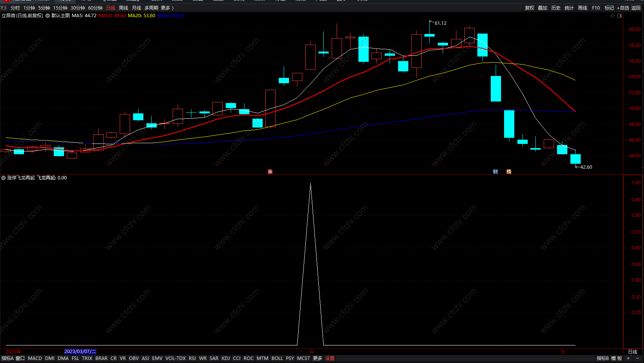Viewport: 644px width, 363px height.
Task: Select the 60分钟 period tab
Action: (x=95, y=8)
